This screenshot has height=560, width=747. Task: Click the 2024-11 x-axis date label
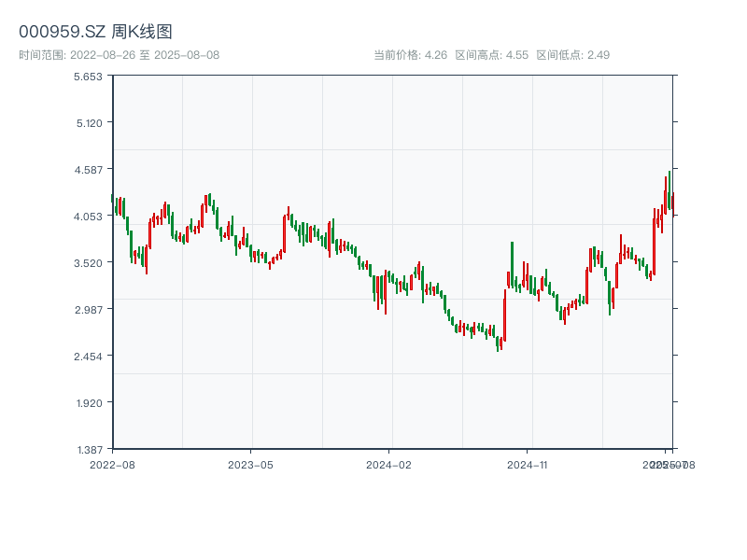(x=528, y=464)
